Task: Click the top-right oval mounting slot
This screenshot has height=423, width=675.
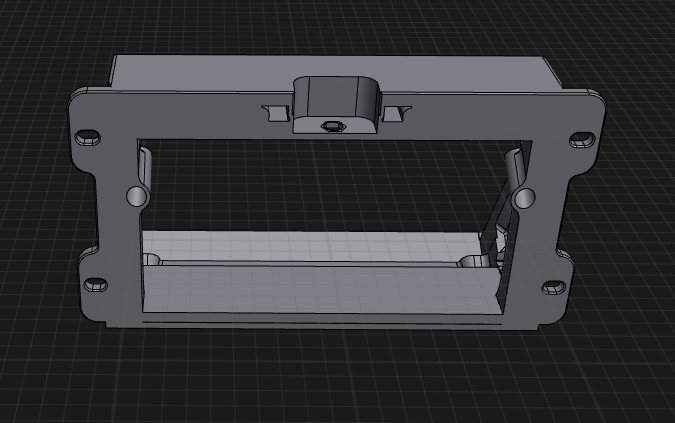Action: click(x=582, y=139)
